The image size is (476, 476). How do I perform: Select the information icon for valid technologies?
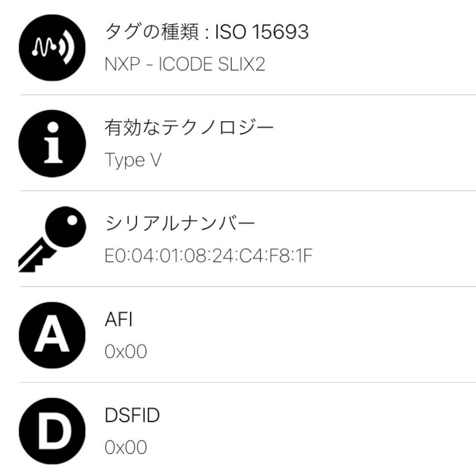point(52,143)
